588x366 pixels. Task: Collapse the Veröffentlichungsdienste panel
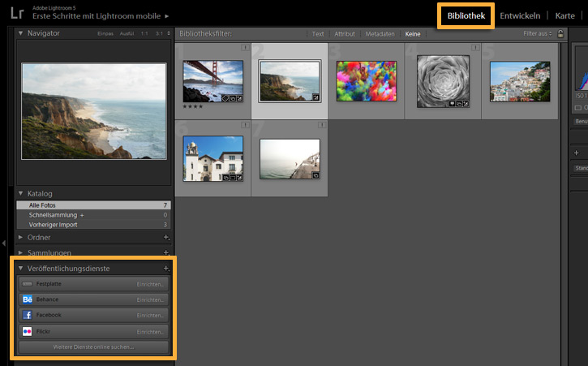pos(20,269)
